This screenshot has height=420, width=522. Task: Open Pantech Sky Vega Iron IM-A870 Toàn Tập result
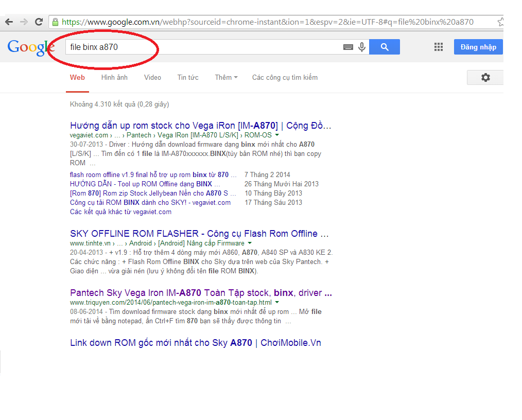tap(201, 293)
